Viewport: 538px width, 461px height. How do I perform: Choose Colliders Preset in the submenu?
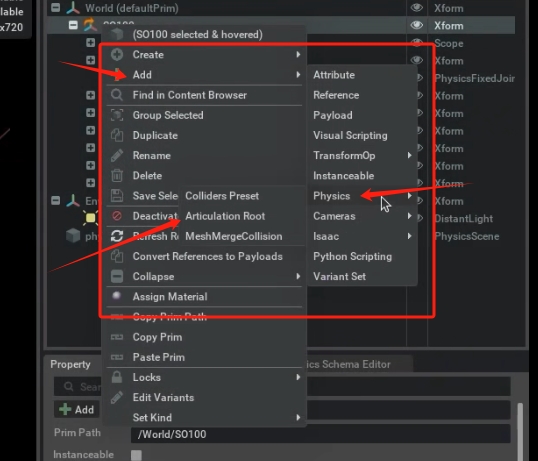222,196
